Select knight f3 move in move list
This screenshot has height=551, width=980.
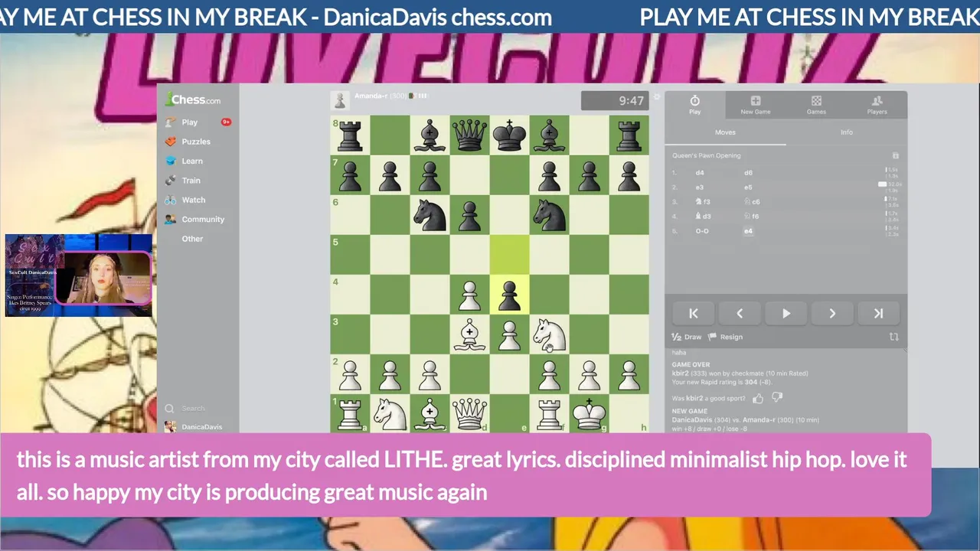(702, 202)
